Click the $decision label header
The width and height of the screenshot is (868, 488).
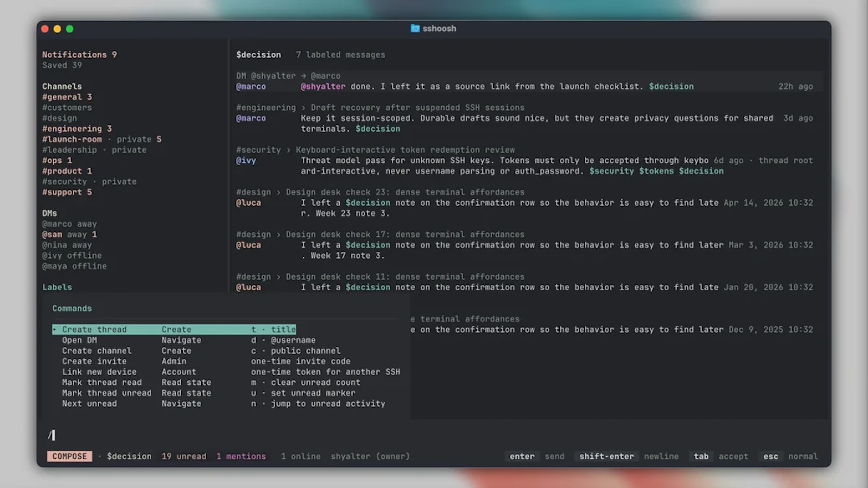[x=258, y=55]
